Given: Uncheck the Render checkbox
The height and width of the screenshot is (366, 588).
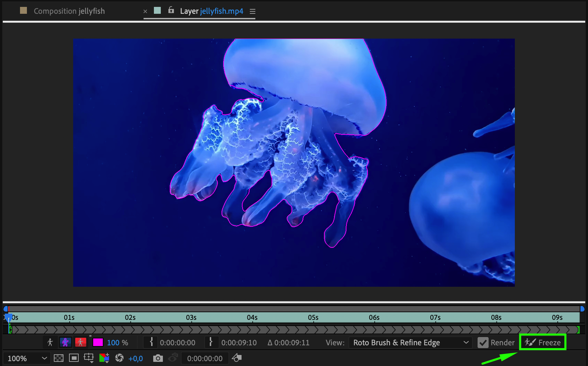Looking at the screenshot, I should point(483,343).
